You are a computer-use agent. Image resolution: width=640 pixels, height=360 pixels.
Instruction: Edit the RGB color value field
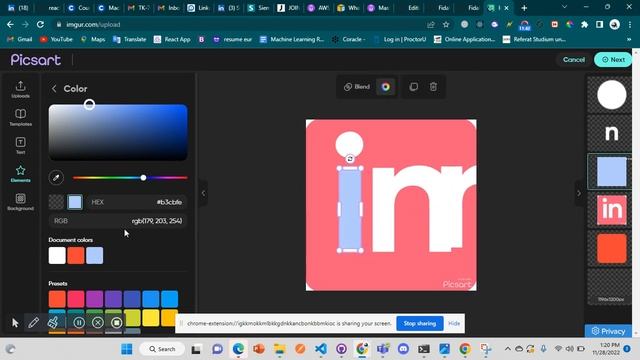coord(118,221)
